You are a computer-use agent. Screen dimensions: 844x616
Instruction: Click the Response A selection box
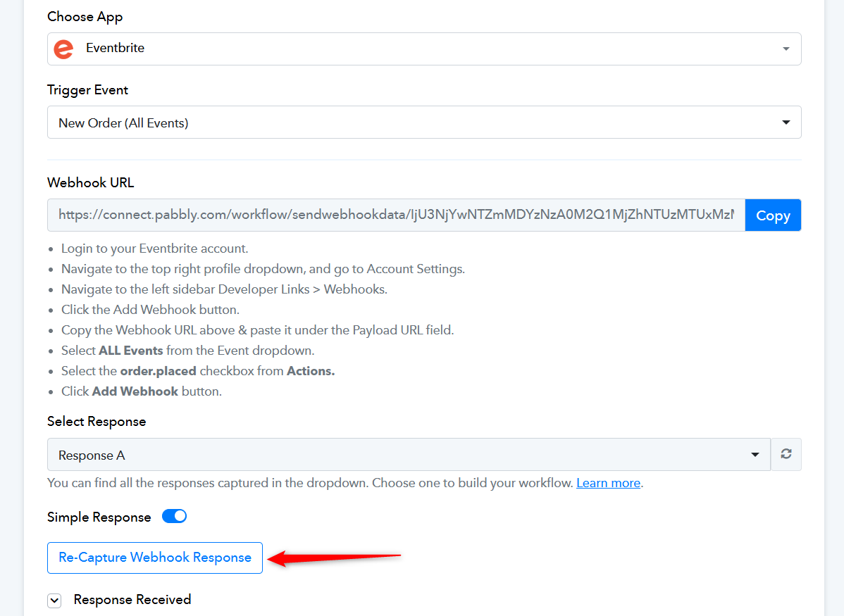click(409, 455)
